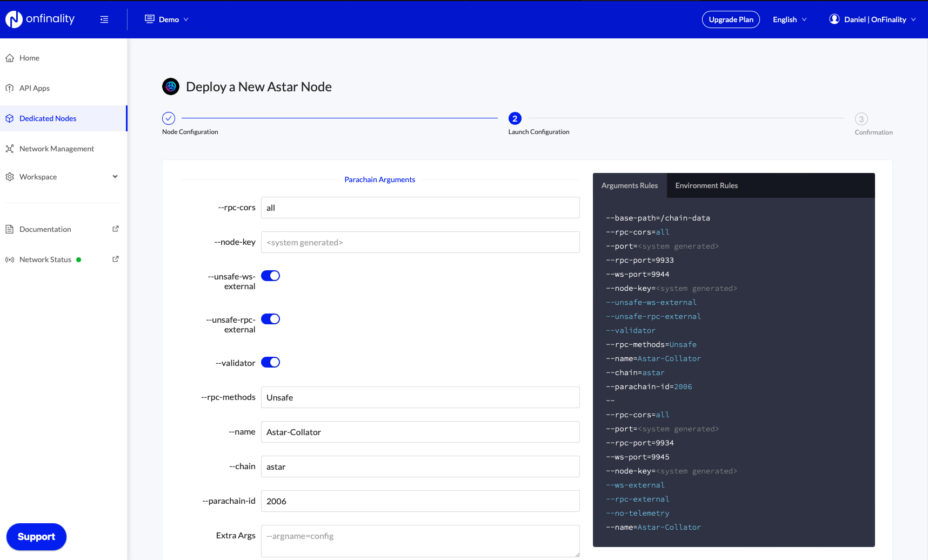Open the Demo workspace dropdown

[167, 19]
